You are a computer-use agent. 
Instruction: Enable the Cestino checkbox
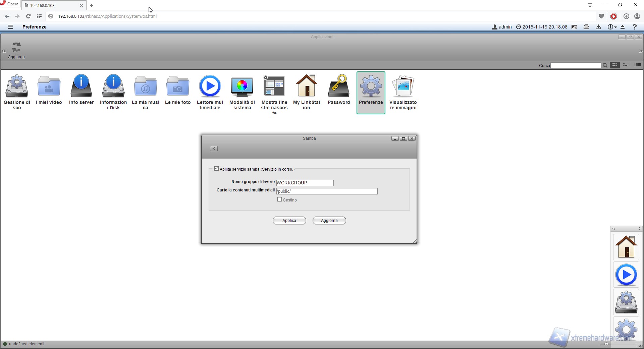pyautogui.click(x=280, y=199)
